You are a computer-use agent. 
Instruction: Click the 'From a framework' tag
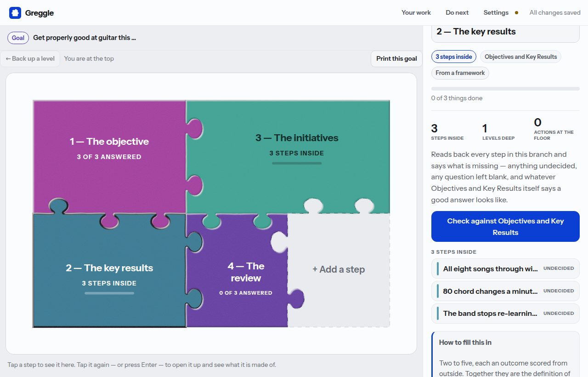[460, 73]
